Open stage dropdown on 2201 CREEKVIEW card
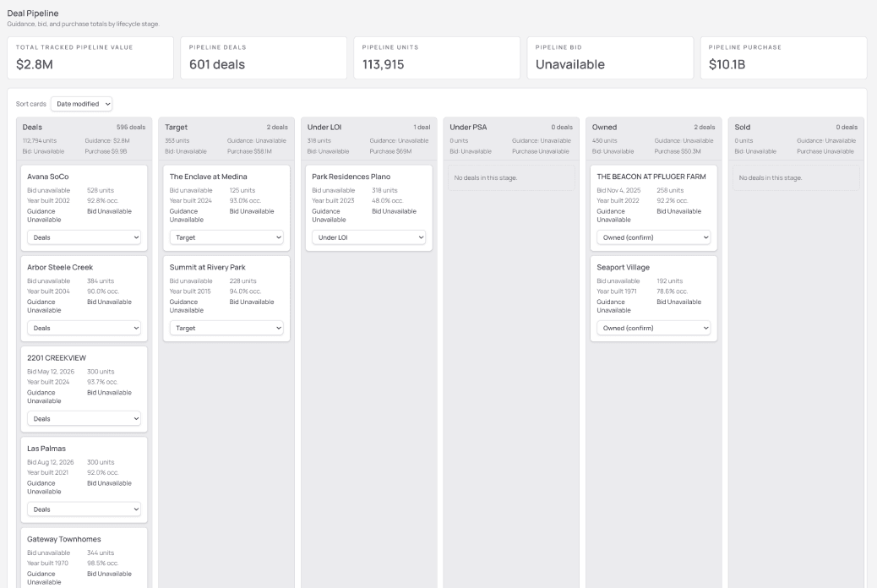The height and width of the screenshot is (588, 877). click(x=84, y=418)
